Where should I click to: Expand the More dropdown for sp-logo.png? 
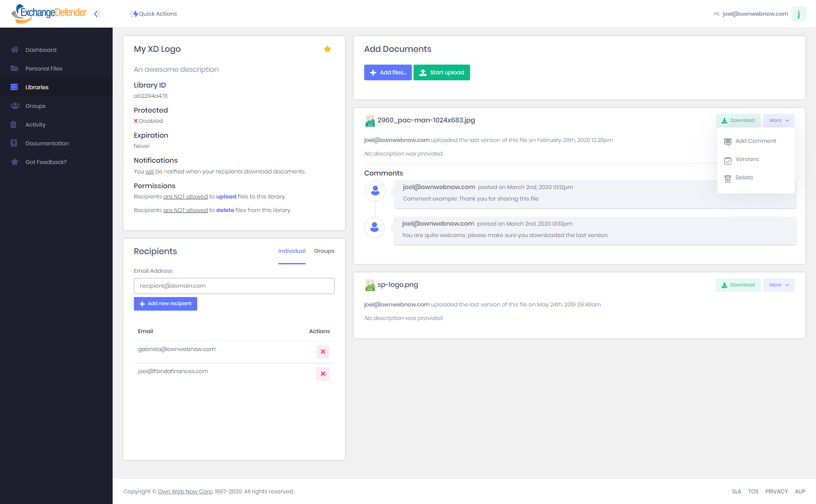pos(779,285)
